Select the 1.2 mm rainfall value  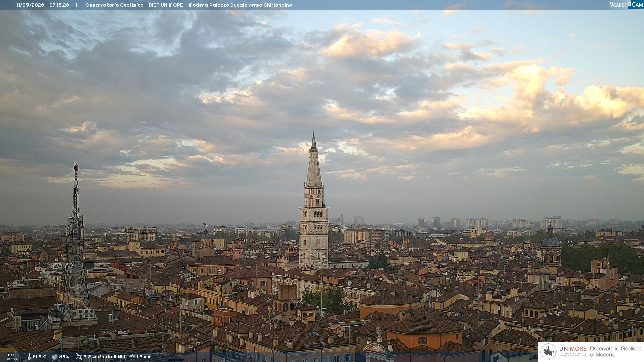pyautogui.click(x=144, y=357)
